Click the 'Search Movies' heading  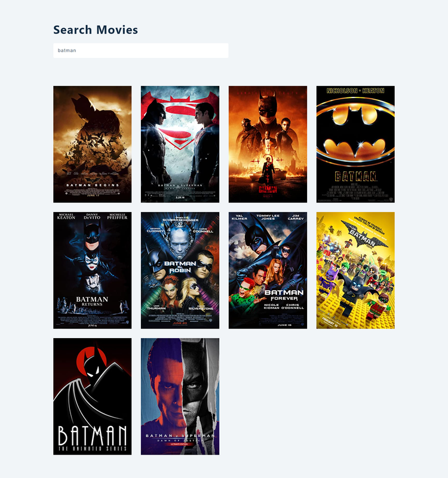[x=96, y=30]
